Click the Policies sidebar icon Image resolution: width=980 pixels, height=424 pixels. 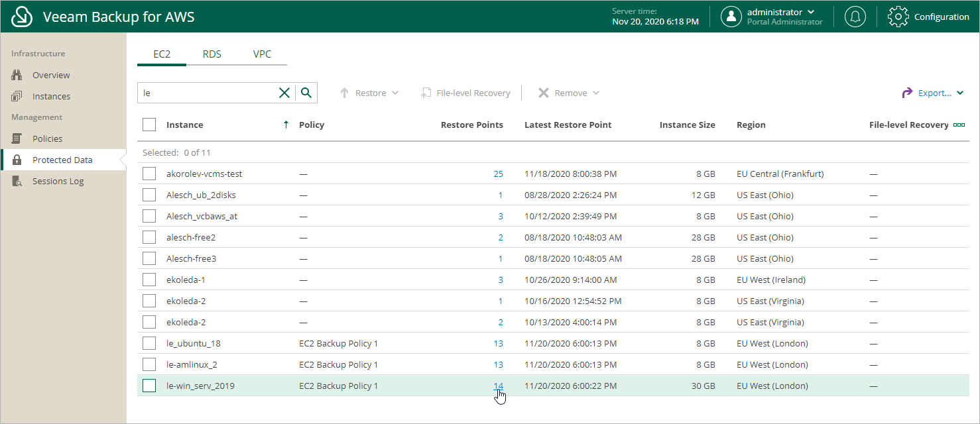point(17,138)
